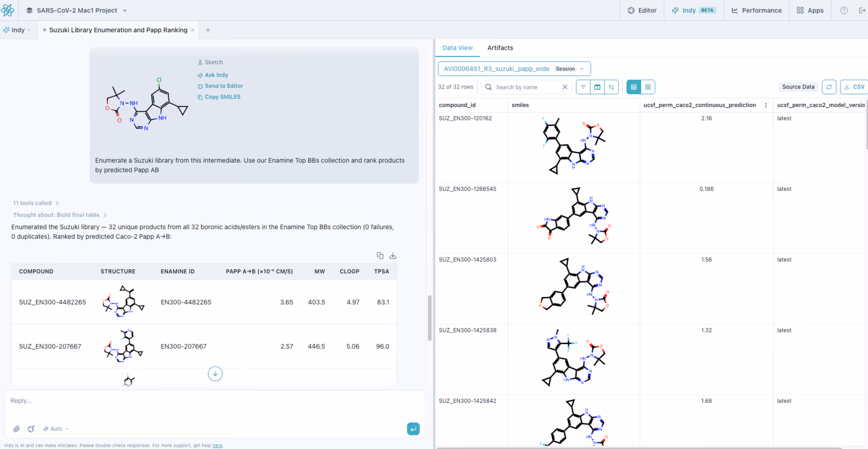Switch to table grid view
The height and width of the screenshot is (449, 868).
pyautogui.click(x=633, y=87)
